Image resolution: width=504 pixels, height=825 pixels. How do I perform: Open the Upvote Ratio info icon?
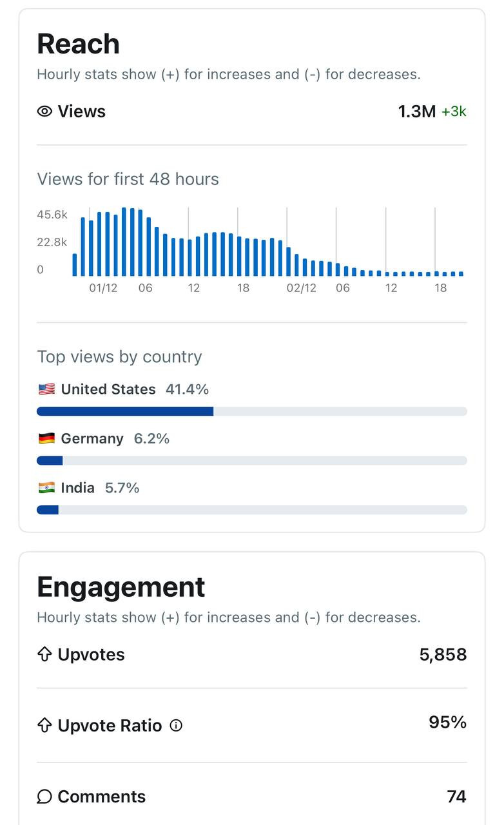[x=176, y=726]
